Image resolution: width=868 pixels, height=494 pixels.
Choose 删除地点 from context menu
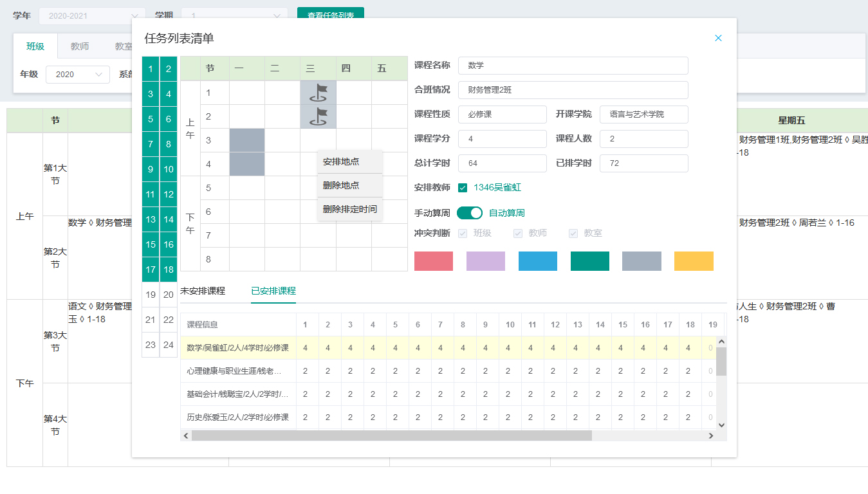pos(350,185)
